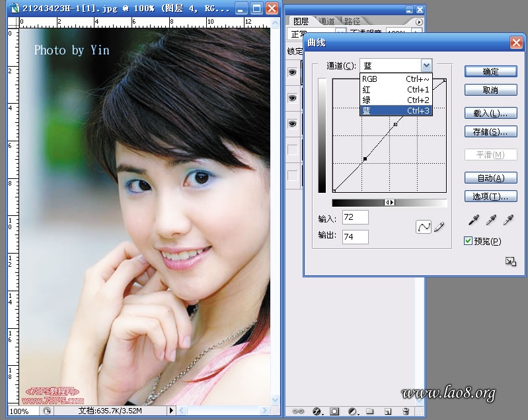Confirm curves with 确定 button
The width and height of the screenshot is (528, 420).
[x=490, y=71]
